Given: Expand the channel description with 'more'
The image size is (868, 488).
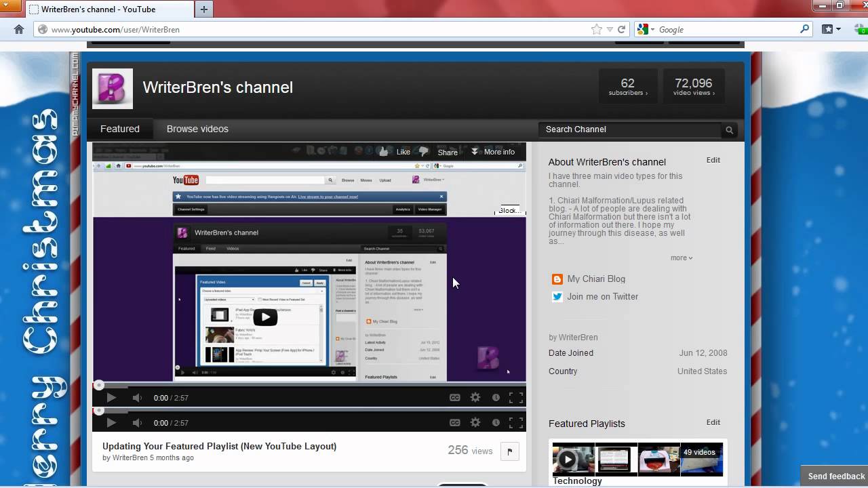Looking at the screenshot, I should coord(682,258).
